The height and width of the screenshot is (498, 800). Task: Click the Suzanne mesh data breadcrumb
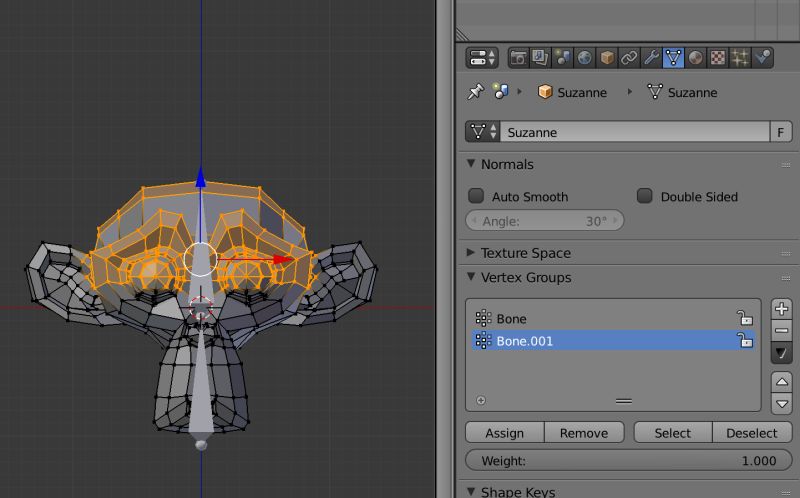point(682,92)
